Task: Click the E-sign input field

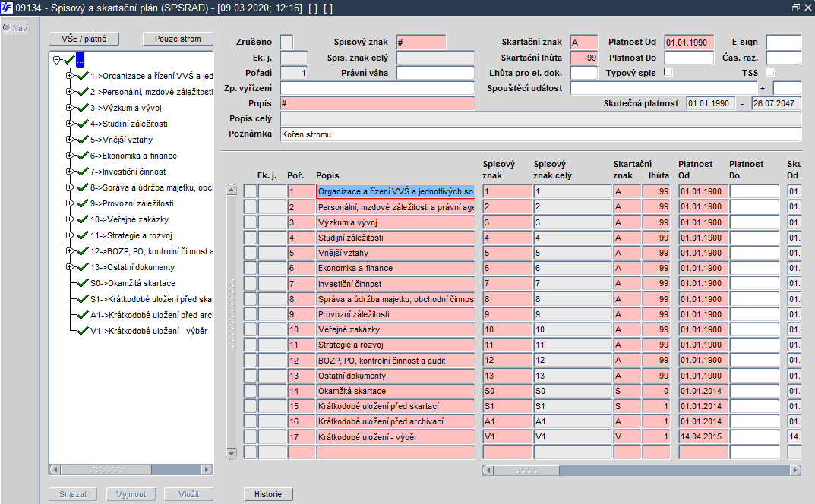Action: click(x=783, y=42)
